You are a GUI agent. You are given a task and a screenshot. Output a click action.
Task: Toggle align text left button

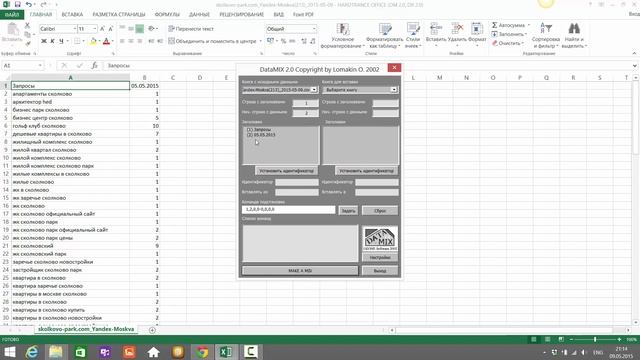(x=122, y=41)
